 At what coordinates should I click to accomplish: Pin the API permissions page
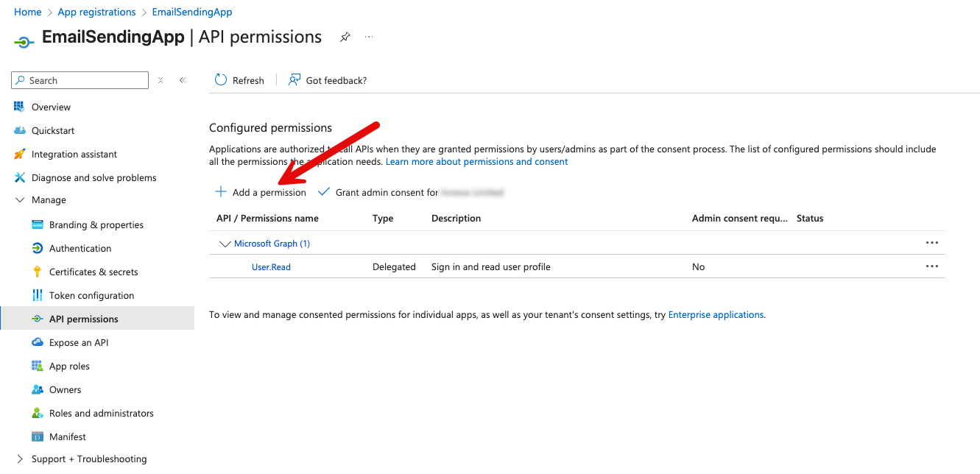tap(345, 36)
